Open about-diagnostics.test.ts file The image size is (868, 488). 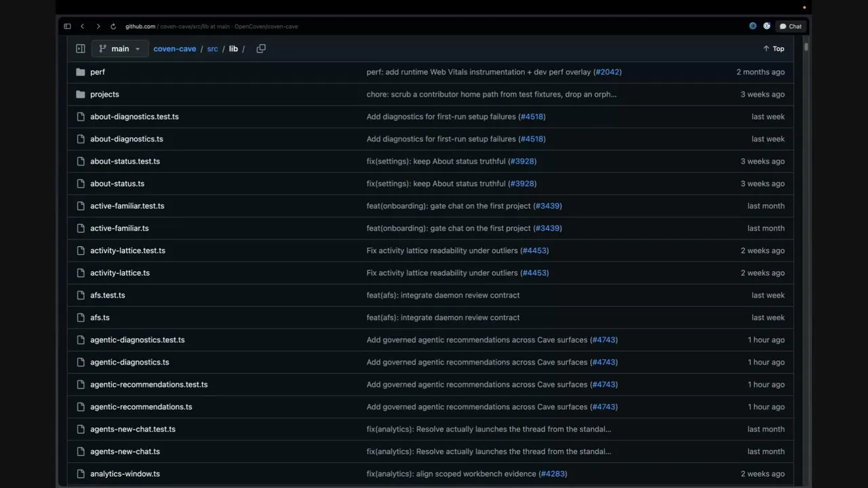(134, 117)
